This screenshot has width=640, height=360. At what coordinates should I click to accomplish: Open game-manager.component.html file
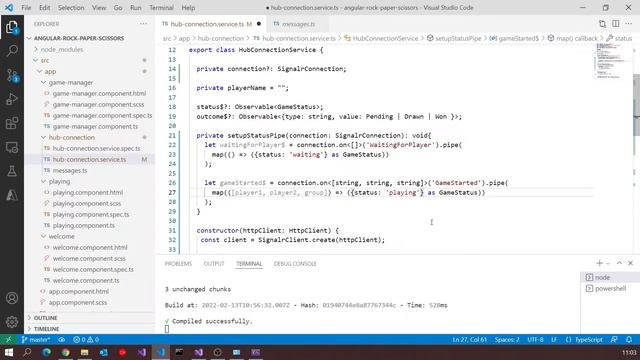point(99,93)
